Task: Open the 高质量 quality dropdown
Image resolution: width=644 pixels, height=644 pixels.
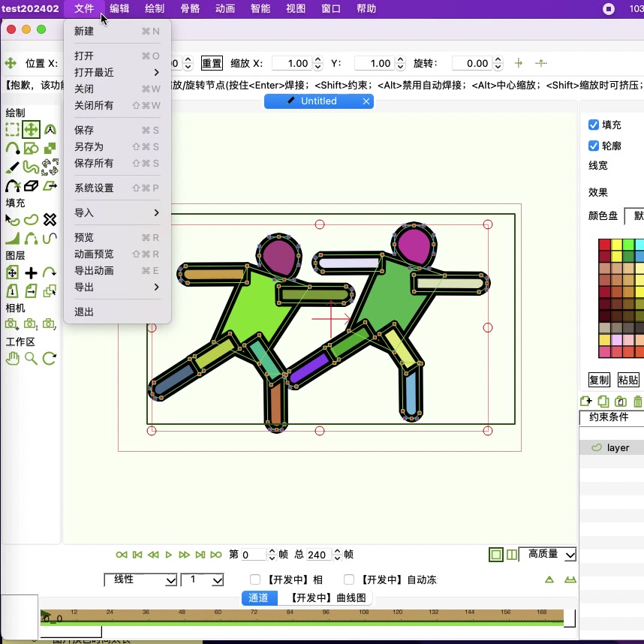Action: [547, 554]
